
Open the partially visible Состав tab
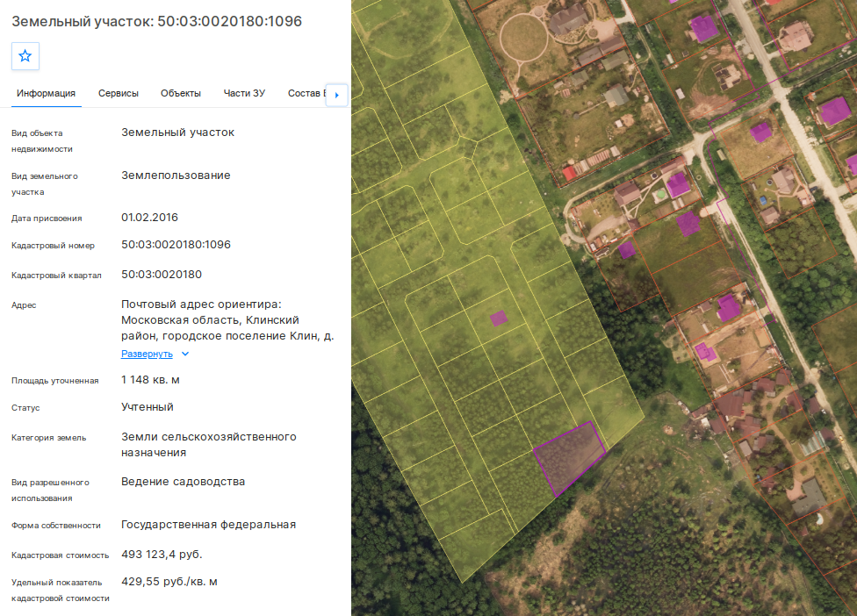point(306,93)
